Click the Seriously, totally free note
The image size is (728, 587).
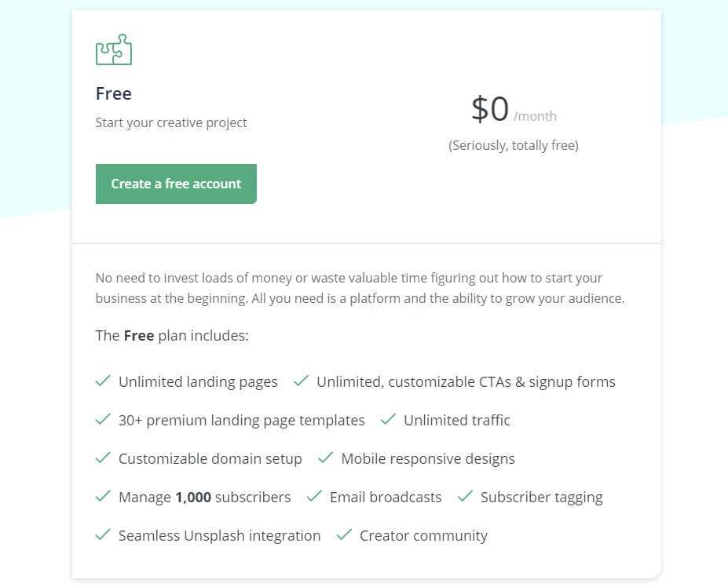tap(514, 145)
